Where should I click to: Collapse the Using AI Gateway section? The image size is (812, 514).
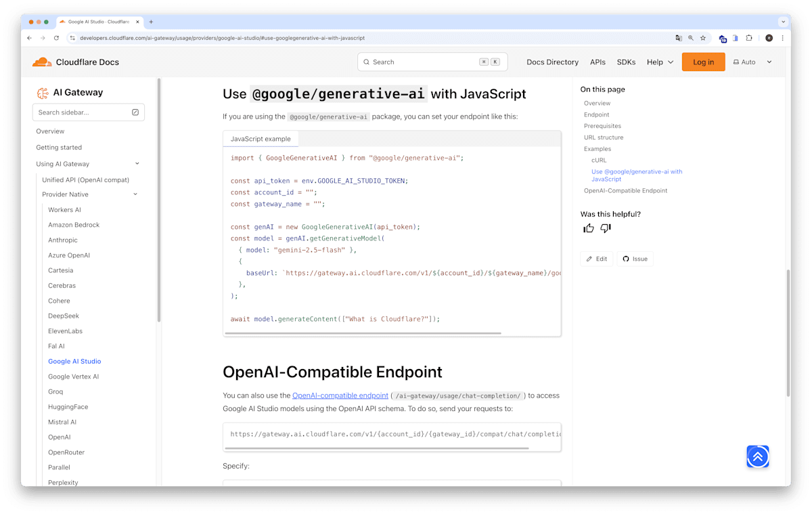(x=137, y=164)
